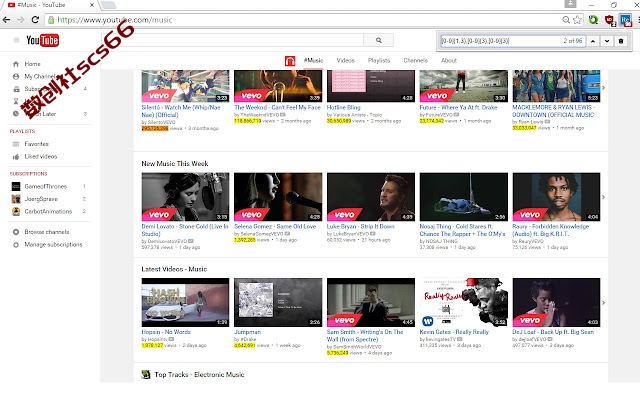Click the browser back arrow
The width and height of the screenshot is (640, 400).
pyautogui.click(x=6, y=20)
